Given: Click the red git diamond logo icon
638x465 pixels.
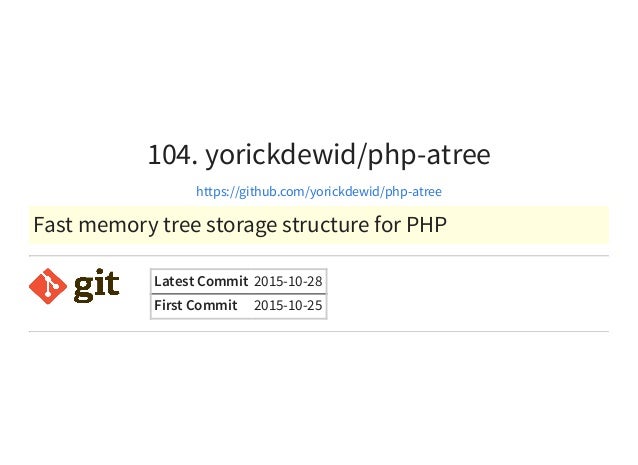Looking at the screenshot, I should click(x=48, y=286).
